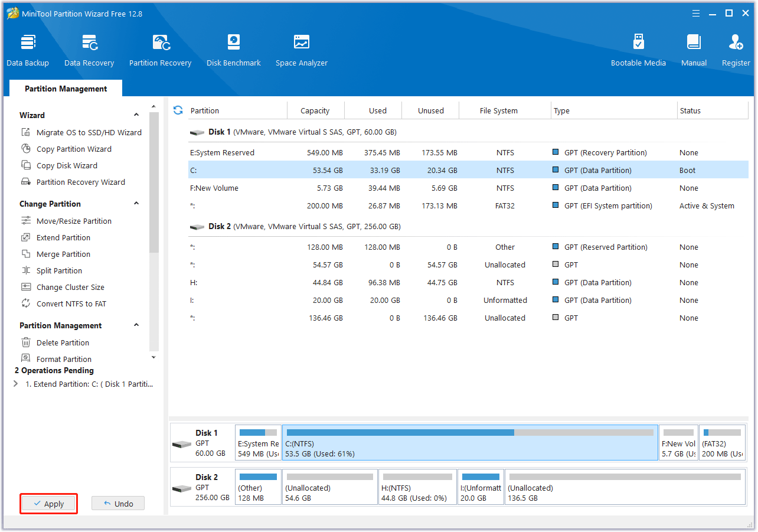Sort the list by the Capacity column header
Image resolution: width=758 pixels, height=532 pixels.
315,110
